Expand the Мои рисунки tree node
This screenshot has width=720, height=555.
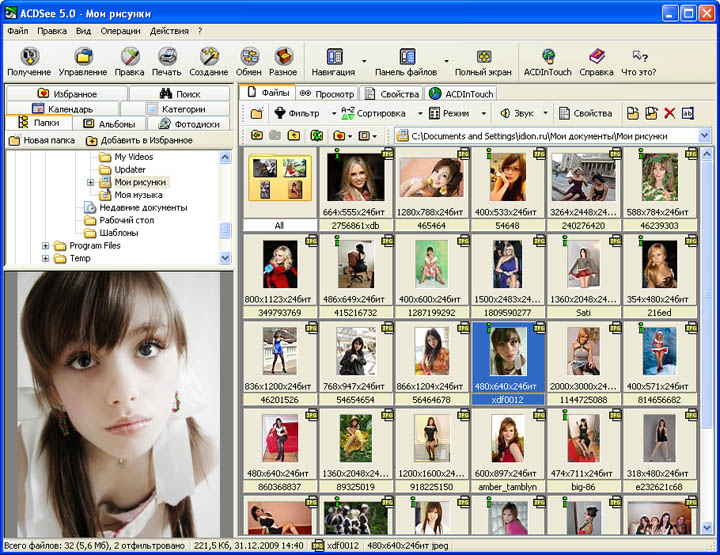(x=90, y=182)
